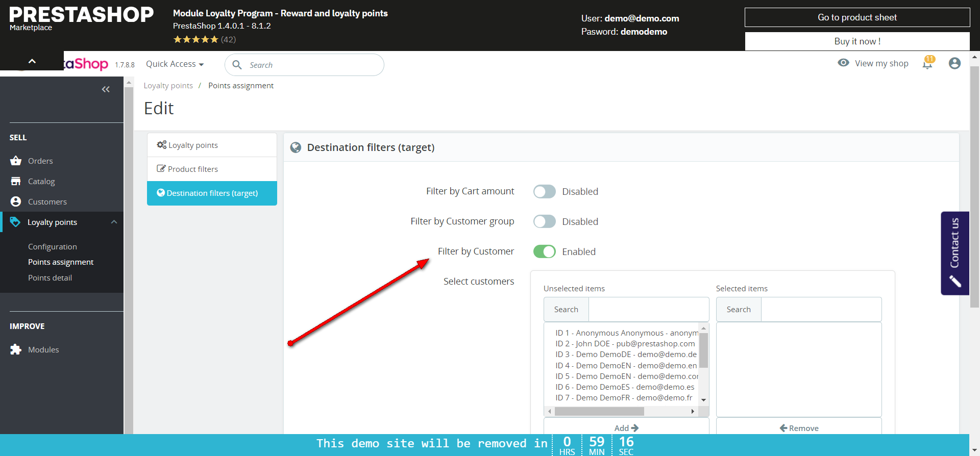Viewport: 980px width, 456px height.
Task: Open Modules in the sidebar
Action: click(x=43, y=349)
